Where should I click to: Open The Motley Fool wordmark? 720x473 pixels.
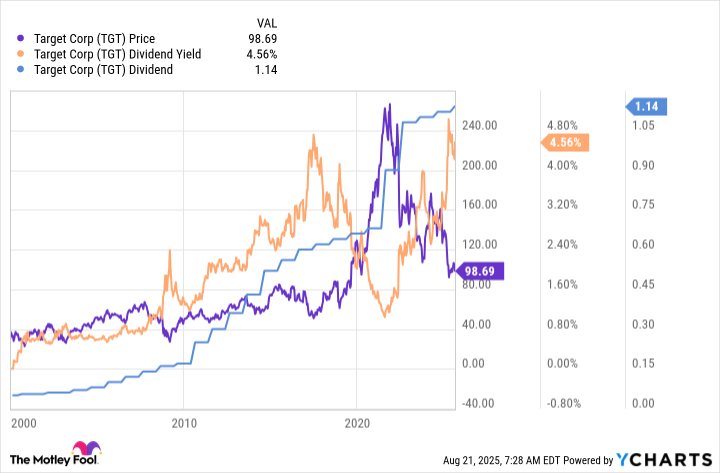pyautogui.click(x=54, y=460)
